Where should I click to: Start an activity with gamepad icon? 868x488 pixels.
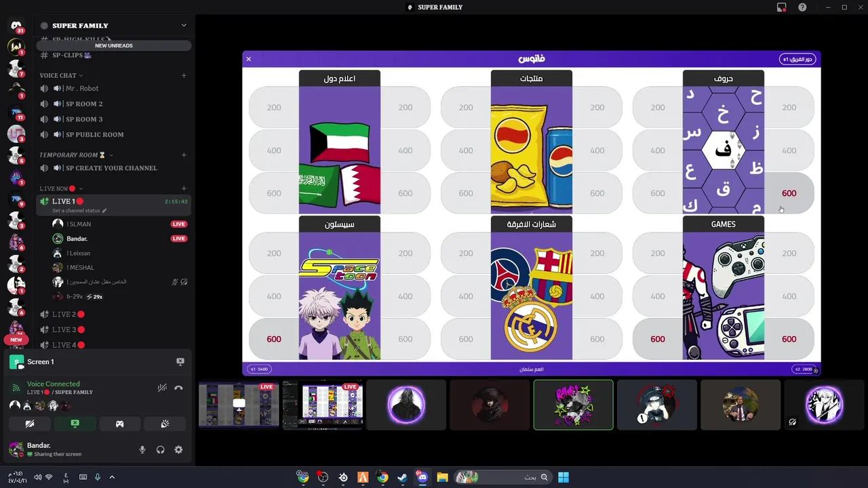coord(119,424)
